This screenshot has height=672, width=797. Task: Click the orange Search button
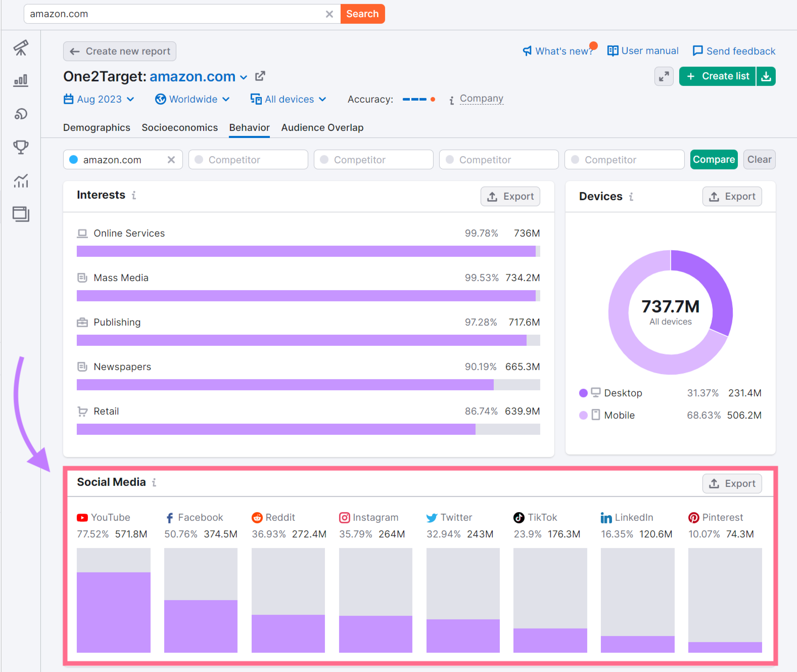tap(362, 14)
